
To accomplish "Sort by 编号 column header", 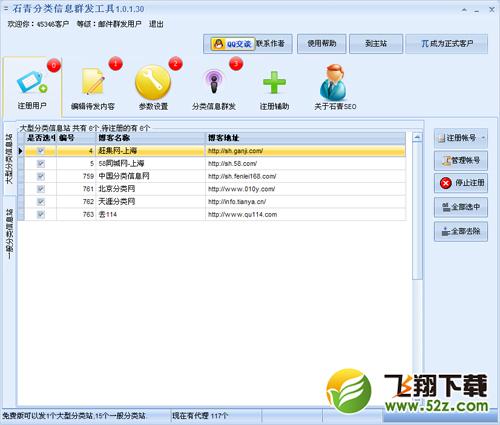I will (76, 138).
